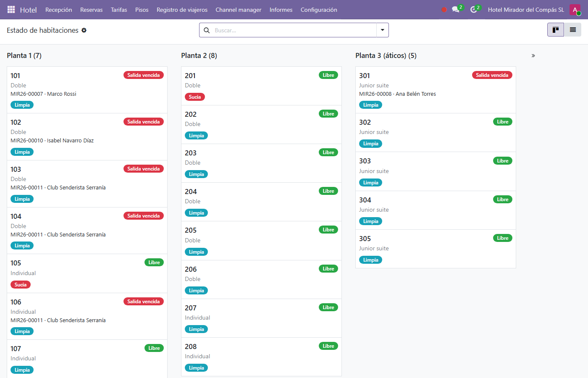Click the Salida vencida badge on room 106
Image resolution: width=588 pixels, height=378 pixels.
tap(144, 302)
